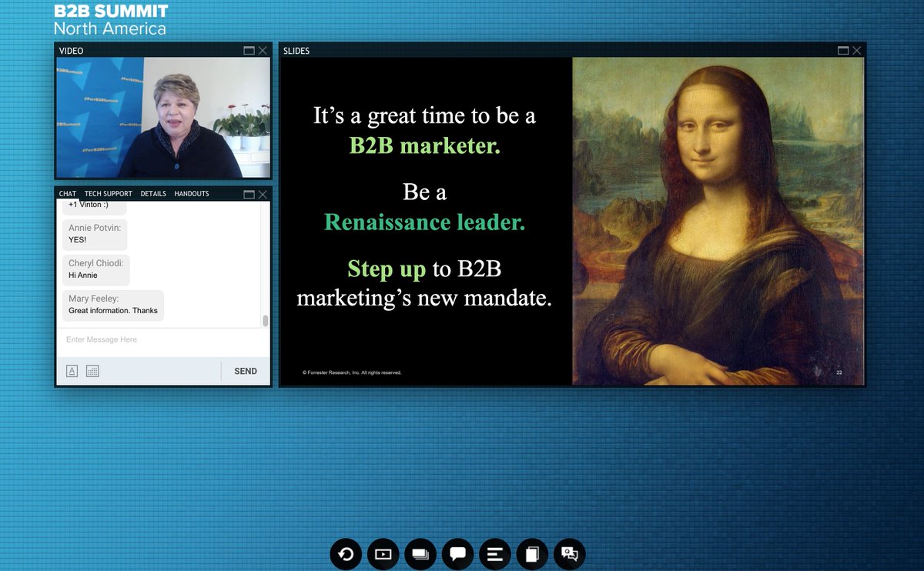Image resolution: width=924 pixels, height=571 pixels.
Task: Maximize the CHAT panel
Action: coord(249,194)
